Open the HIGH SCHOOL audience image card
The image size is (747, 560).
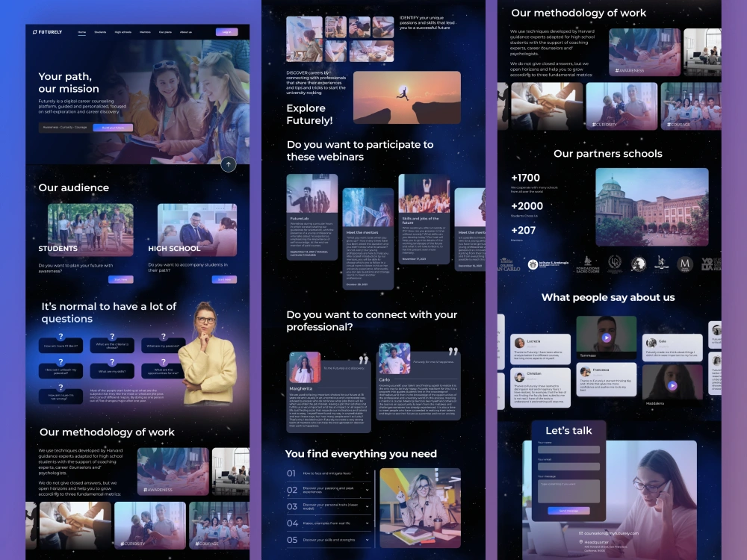pyautogui.click(x=197, y=229)
